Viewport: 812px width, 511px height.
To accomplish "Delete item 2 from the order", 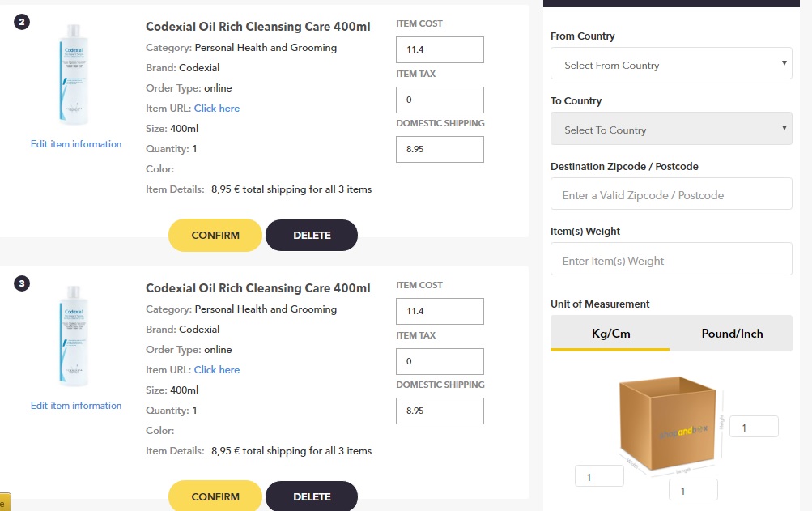I will [312, 236].
